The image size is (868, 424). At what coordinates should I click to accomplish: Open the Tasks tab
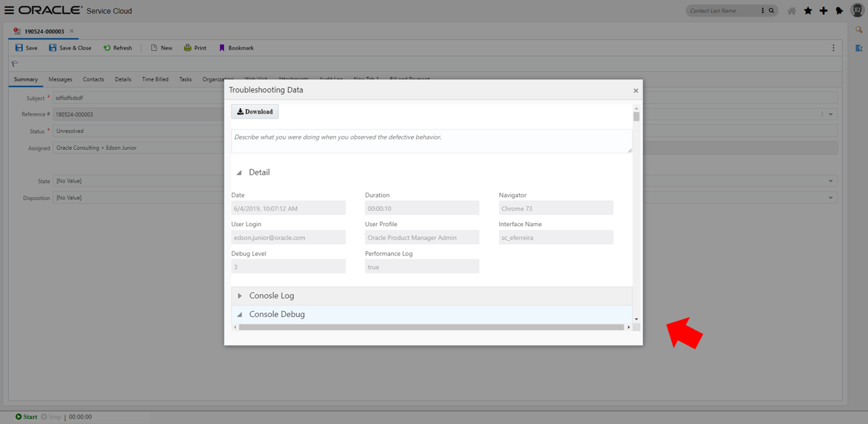pyautogui.click(x=186, y=79)
